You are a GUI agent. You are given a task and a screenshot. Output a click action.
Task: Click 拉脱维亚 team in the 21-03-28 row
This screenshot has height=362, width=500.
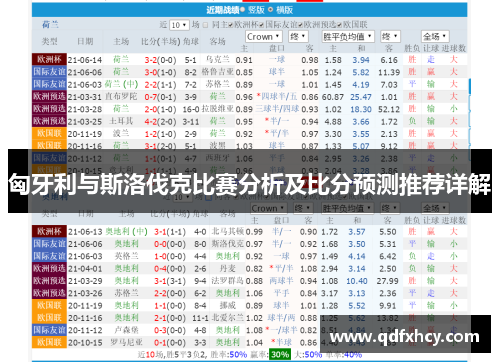click(217, 109)
